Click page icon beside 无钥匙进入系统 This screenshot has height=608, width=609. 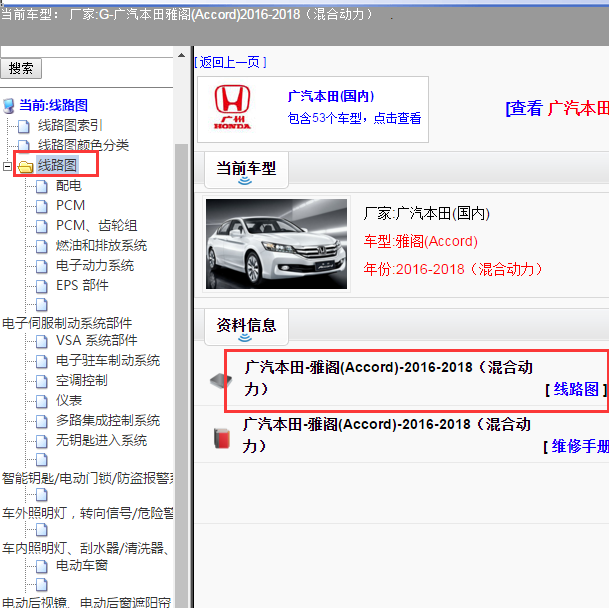click(42, 441)
